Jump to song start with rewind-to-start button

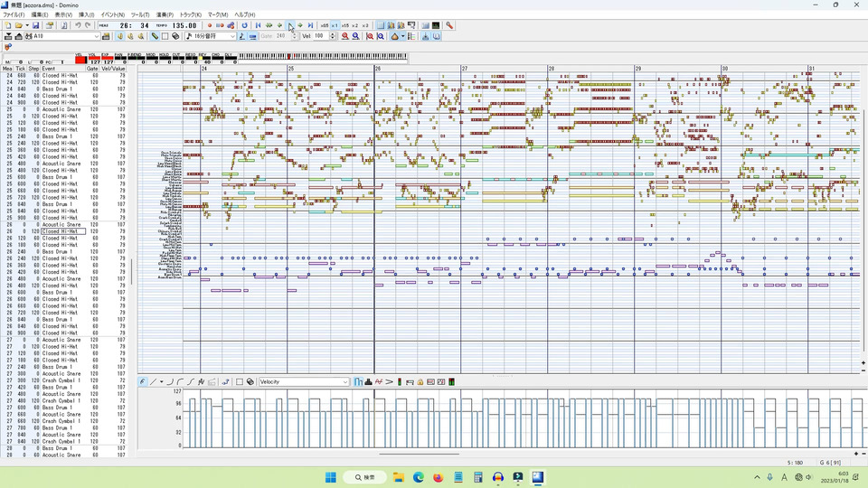coord(258,25)
